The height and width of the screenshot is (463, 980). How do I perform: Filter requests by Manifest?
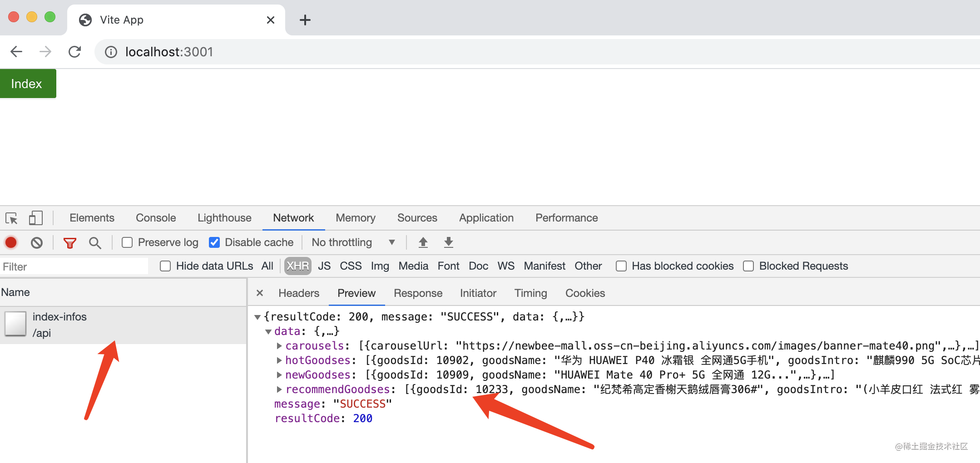pyautogui.click(x=544, y=266)
